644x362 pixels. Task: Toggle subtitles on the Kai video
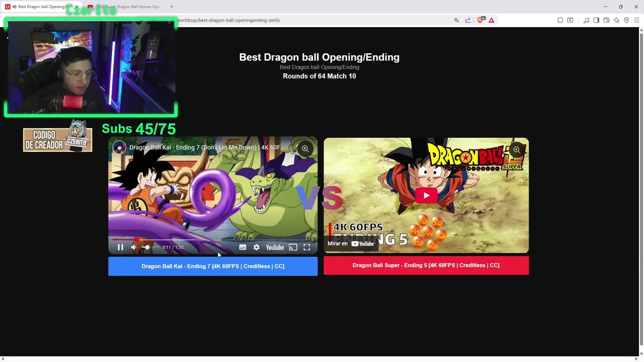(x=243, y=247)
